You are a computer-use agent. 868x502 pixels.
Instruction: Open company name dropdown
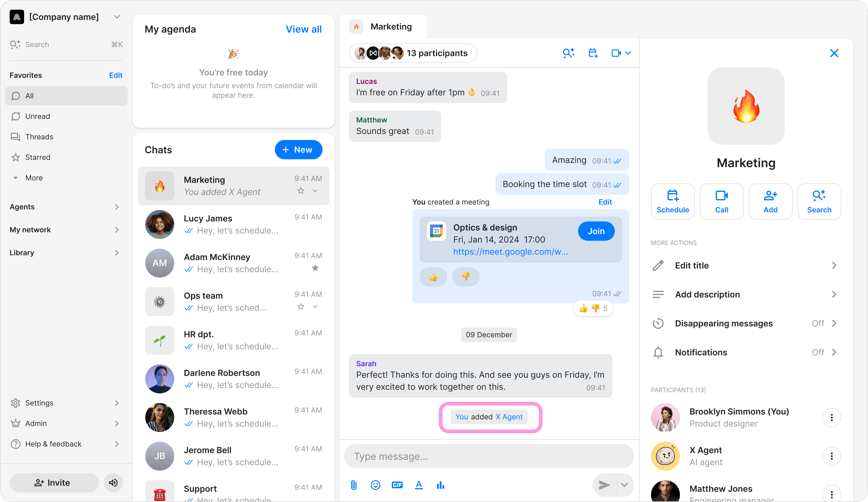(x=117, y=17)
